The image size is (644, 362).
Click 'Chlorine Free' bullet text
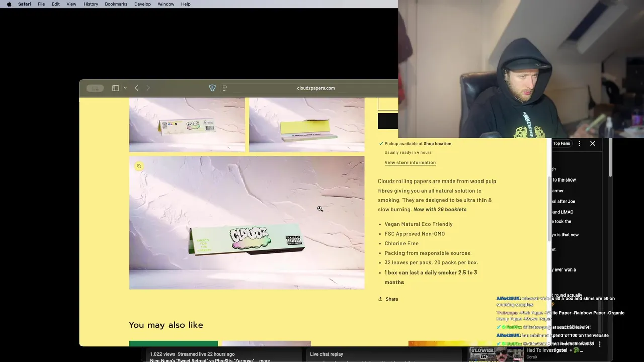point(401,243)
